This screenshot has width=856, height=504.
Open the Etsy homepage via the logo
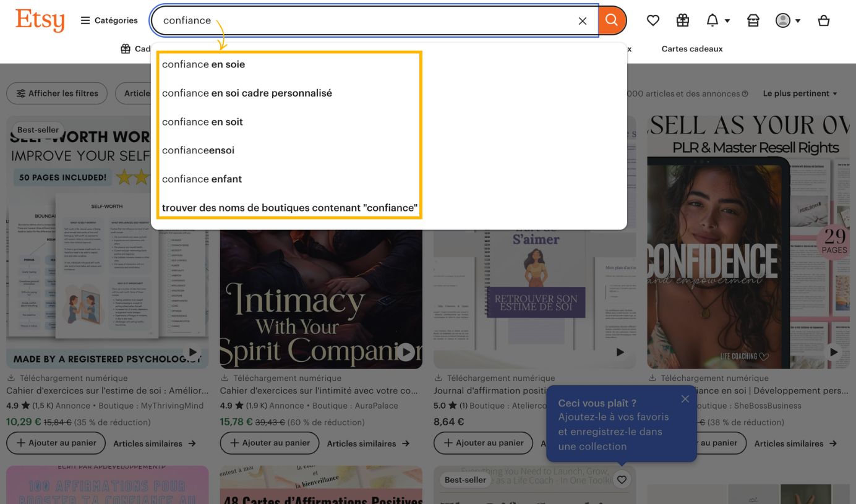click(x=40, y=20)
